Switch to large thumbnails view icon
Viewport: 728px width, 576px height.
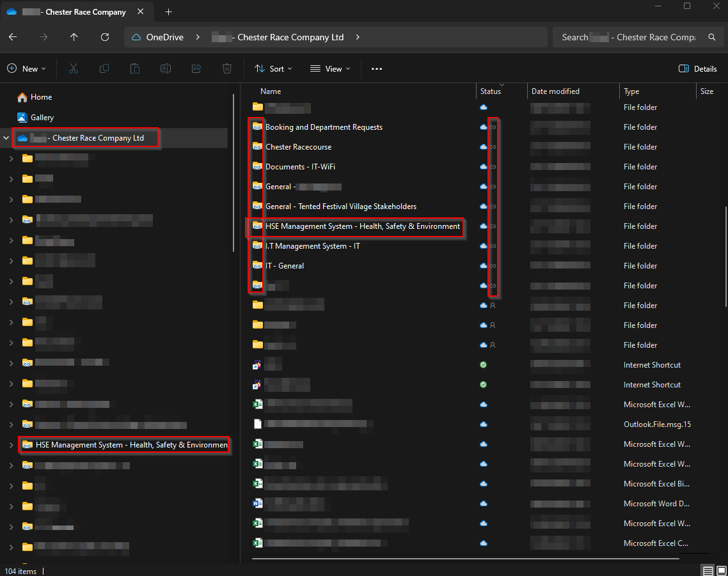point(721,570)
